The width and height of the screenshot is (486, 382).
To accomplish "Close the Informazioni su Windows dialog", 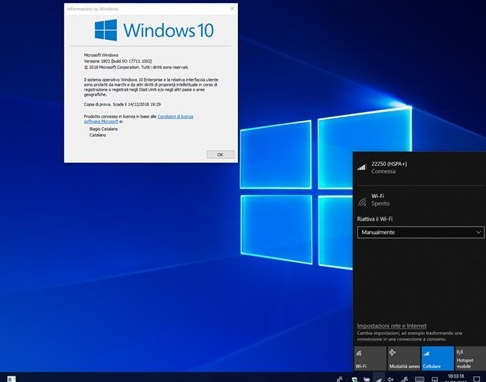I will [x=232, y=9].
